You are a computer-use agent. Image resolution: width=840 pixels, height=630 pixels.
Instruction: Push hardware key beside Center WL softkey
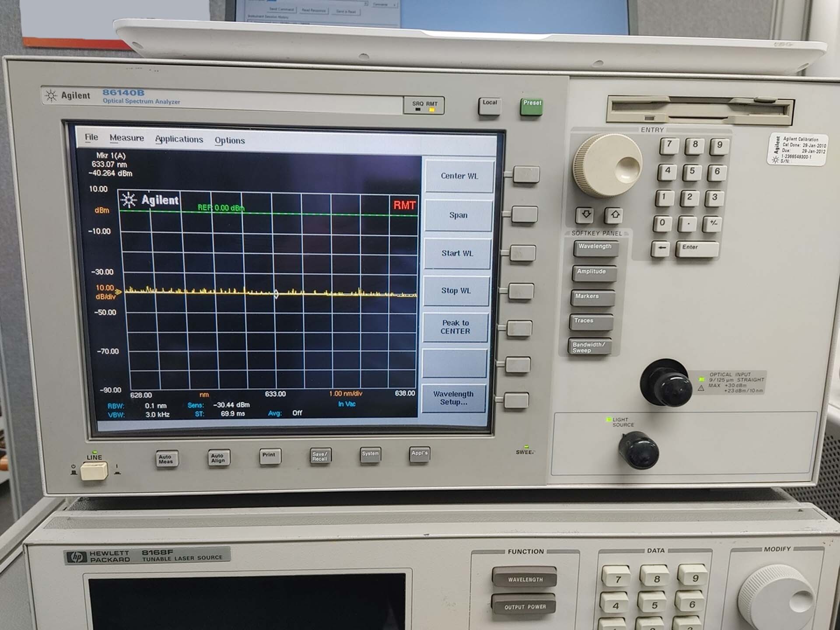click(526, 175)
